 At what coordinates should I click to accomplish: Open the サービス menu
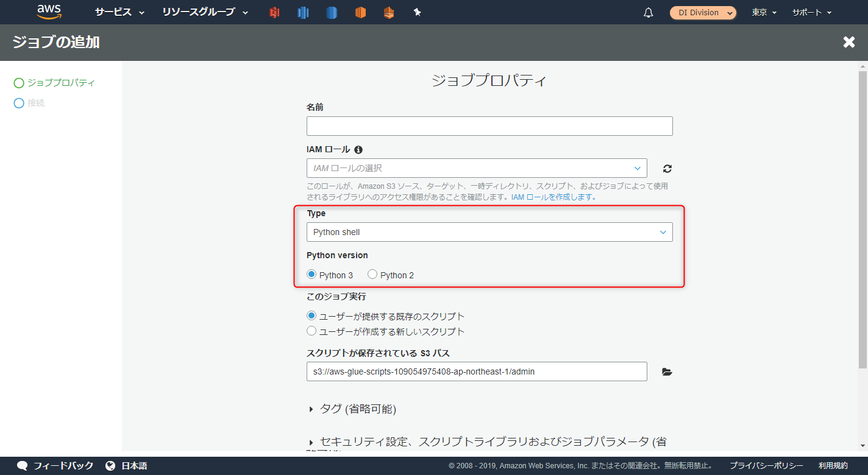pyautogui.click(x=114, y=12)
